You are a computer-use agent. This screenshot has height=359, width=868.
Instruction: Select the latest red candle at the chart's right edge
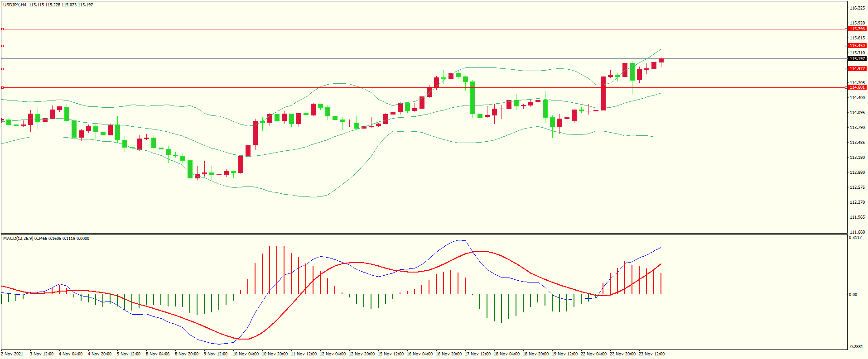661,61
